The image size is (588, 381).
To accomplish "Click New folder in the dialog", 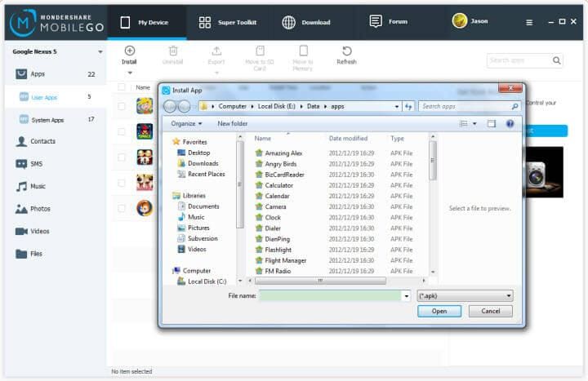I will pos(233,124).
